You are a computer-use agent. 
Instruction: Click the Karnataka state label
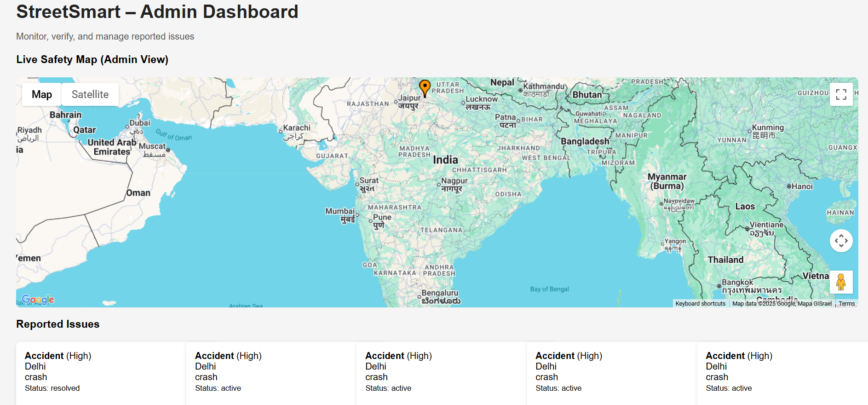click(x=395, y=273)
